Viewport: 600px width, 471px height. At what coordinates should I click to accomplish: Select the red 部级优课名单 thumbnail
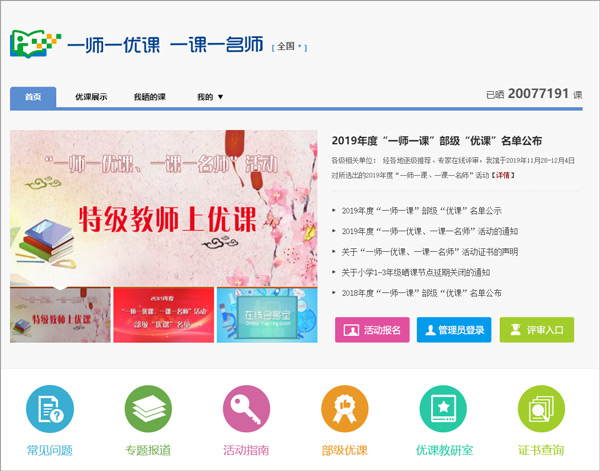[164, 315]
